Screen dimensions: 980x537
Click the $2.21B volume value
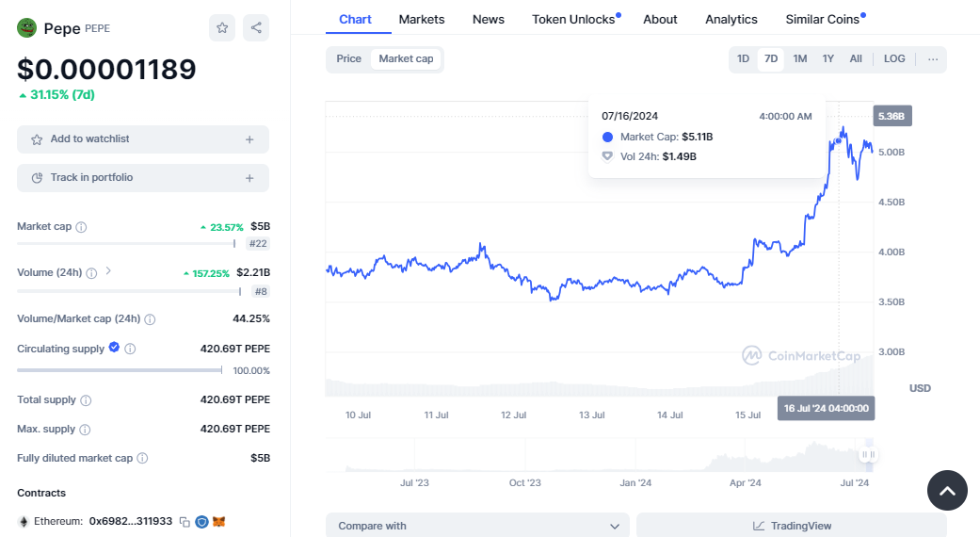[x=253, y=272]
